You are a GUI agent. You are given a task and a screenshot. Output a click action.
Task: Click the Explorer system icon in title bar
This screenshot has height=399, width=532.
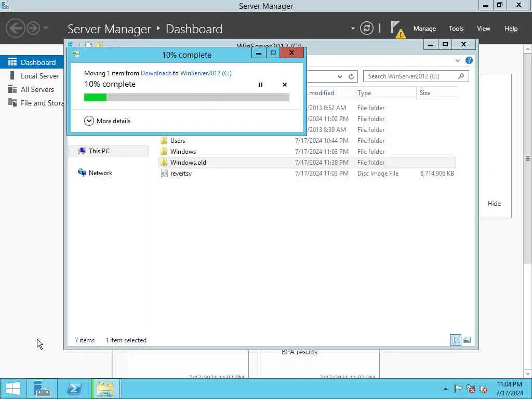[x=71, y=45]
